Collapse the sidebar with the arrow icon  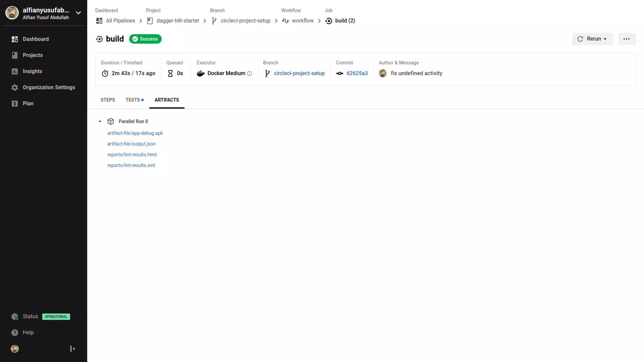[x=72, y=349]
